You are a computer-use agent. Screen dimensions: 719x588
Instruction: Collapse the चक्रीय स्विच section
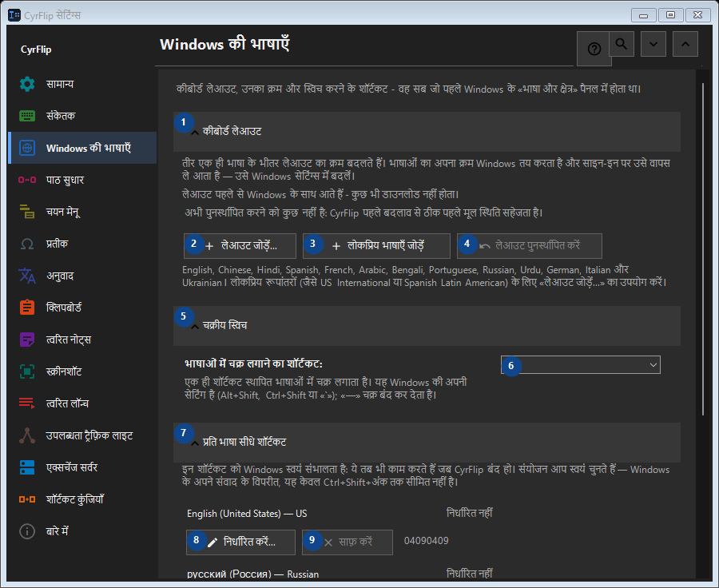click(427, 326)
